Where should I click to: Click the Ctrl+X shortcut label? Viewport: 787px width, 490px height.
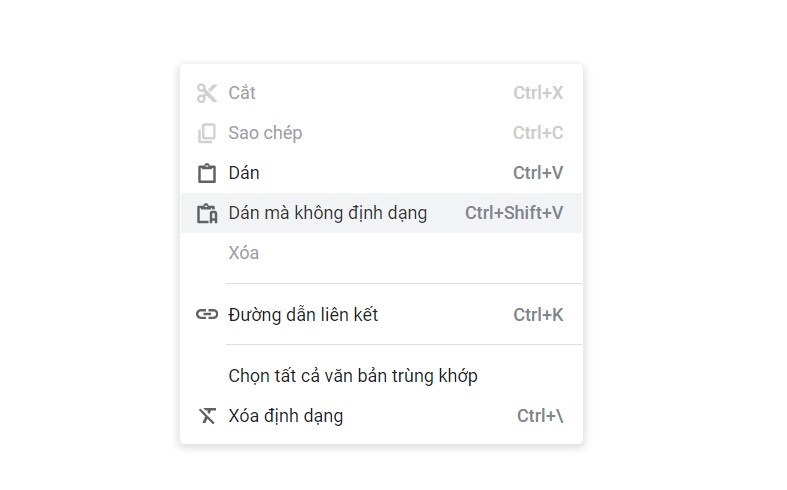coord(538,93)
